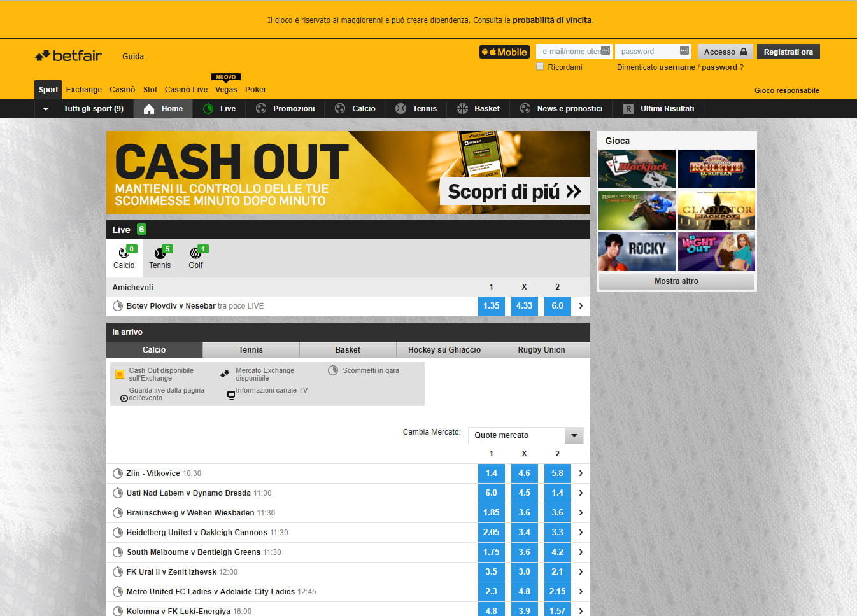This screenshot has width=857, height=616.
Task: Click Scopri di più on Cash Out banner
Action: coord(514,192)
